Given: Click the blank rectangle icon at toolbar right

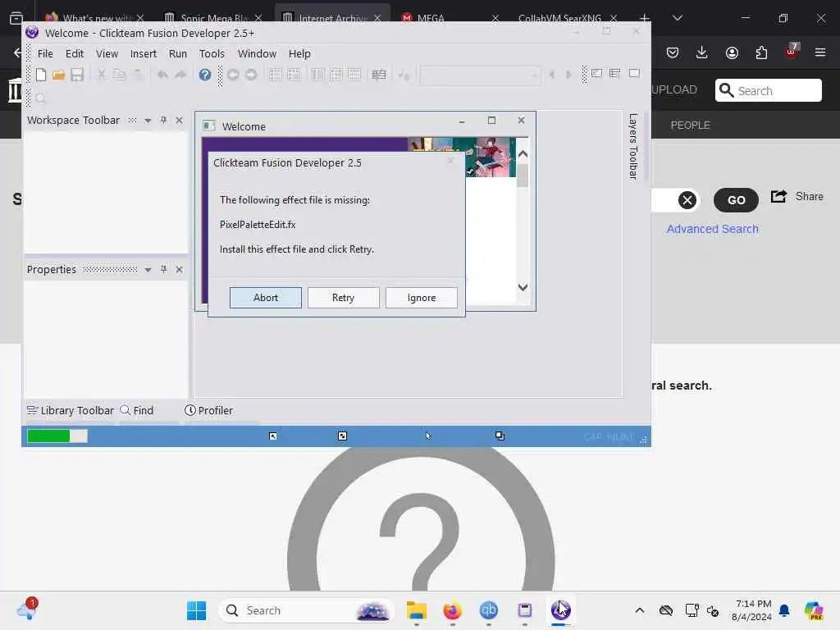Looking at the screenshot, I should [x=634, y=73].
